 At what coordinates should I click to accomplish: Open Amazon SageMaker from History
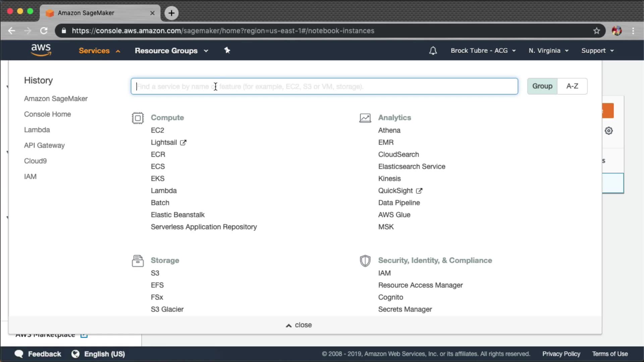[56, 99]
